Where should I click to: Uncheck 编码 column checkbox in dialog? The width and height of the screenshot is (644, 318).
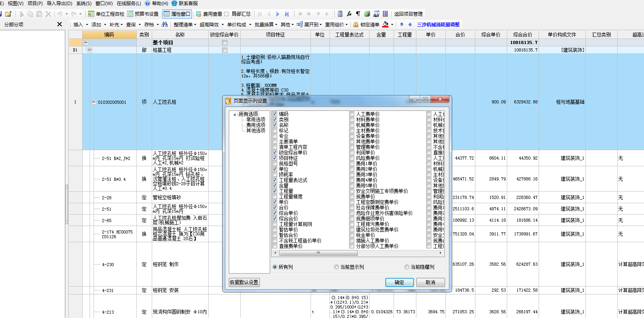coord(275,114)
